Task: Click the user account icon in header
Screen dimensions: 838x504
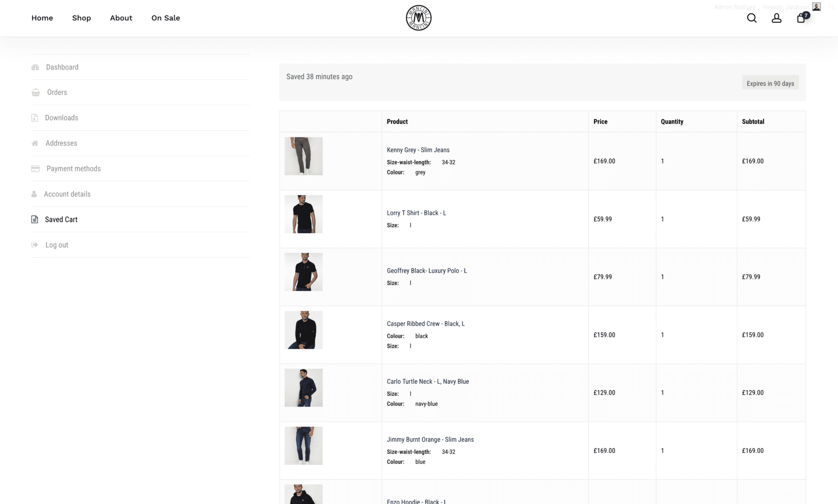Action: point(776,18)
